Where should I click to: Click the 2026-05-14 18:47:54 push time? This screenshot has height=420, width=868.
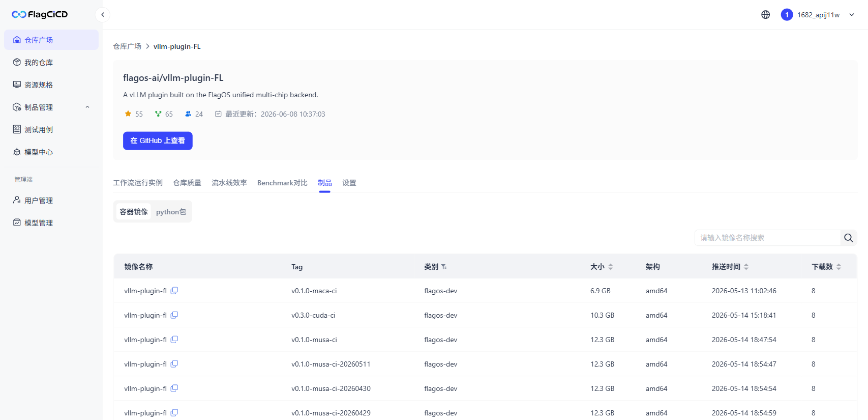point(744,340)
